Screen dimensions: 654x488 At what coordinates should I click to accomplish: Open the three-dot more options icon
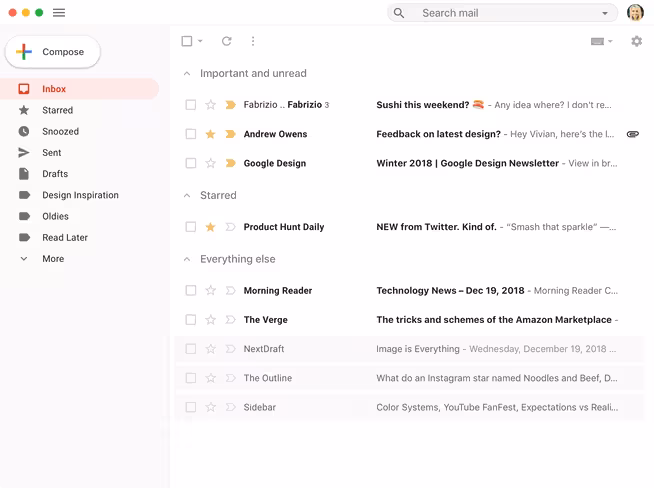pos(253,41)
